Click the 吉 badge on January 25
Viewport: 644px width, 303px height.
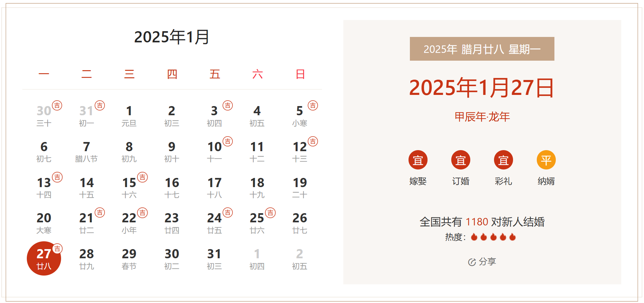click(x=270, y=213)
